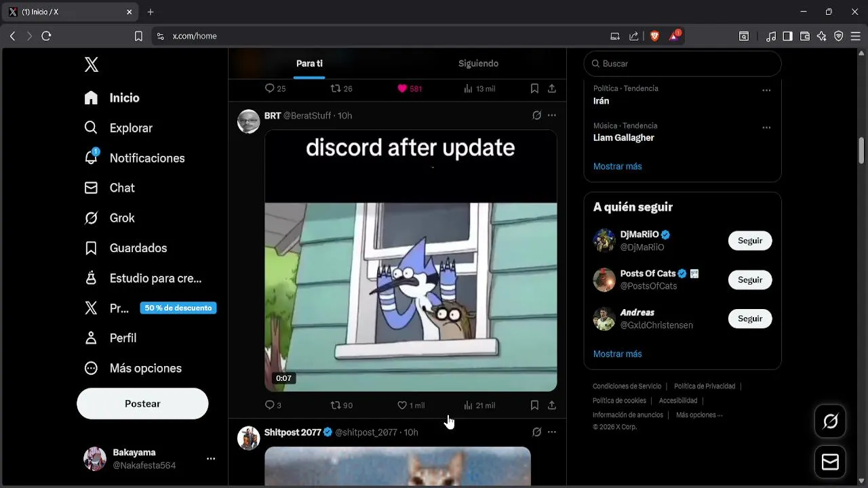This screenshot has width=868, height=488.
Task: Open Brave Shields lion icon
Action: coord(654,36)
